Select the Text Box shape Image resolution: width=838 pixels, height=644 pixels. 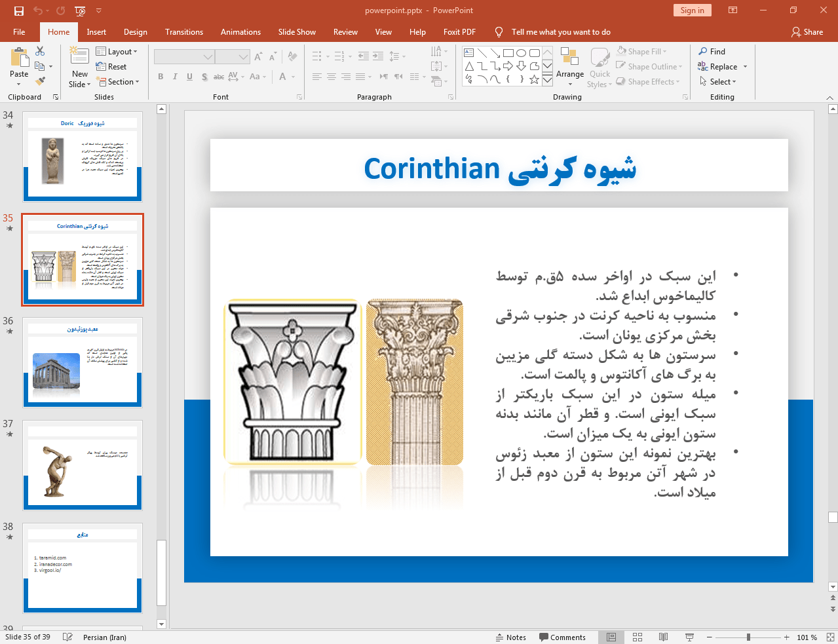(468, 52)
